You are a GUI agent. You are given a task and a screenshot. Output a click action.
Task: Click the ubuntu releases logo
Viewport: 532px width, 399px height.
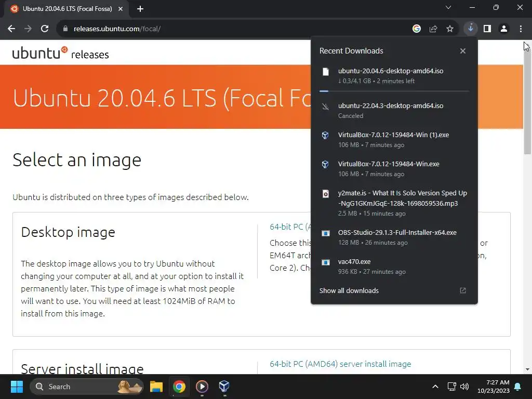(60, 54)
